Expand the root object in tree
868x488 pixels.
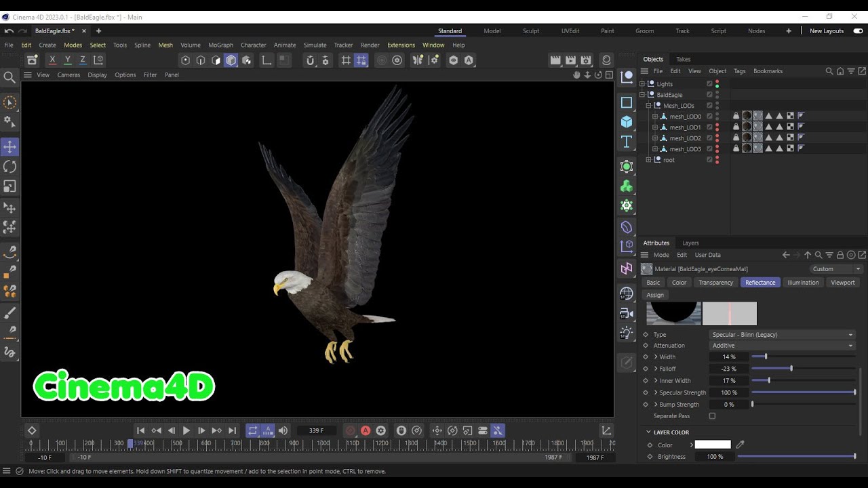[x=648, y=160]
